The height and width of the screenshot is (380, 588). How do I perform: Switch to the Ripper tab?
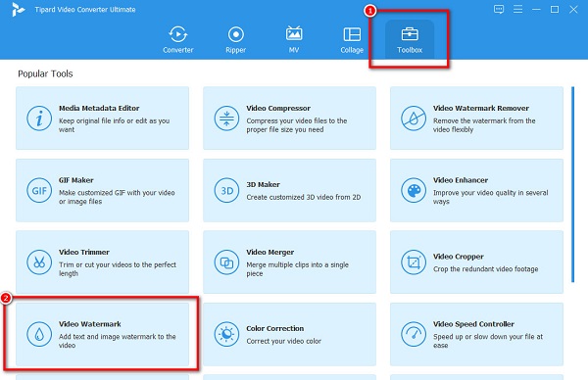235,40
